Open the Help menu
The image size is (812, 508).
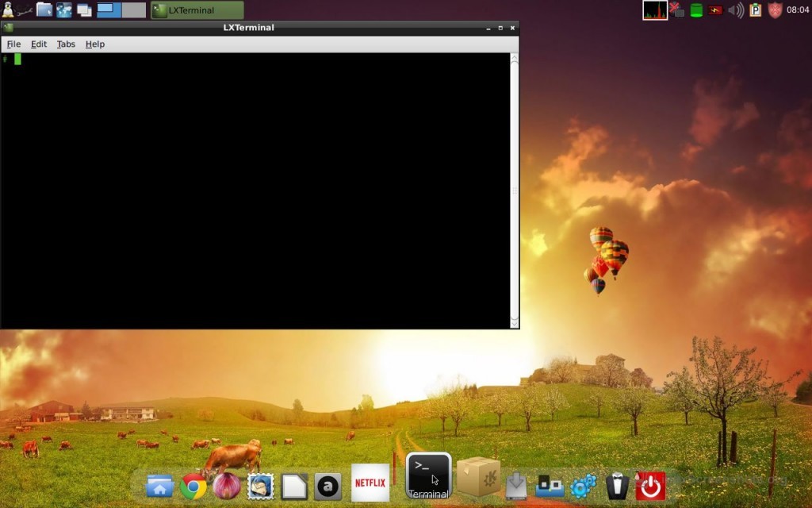pos(95,44)
